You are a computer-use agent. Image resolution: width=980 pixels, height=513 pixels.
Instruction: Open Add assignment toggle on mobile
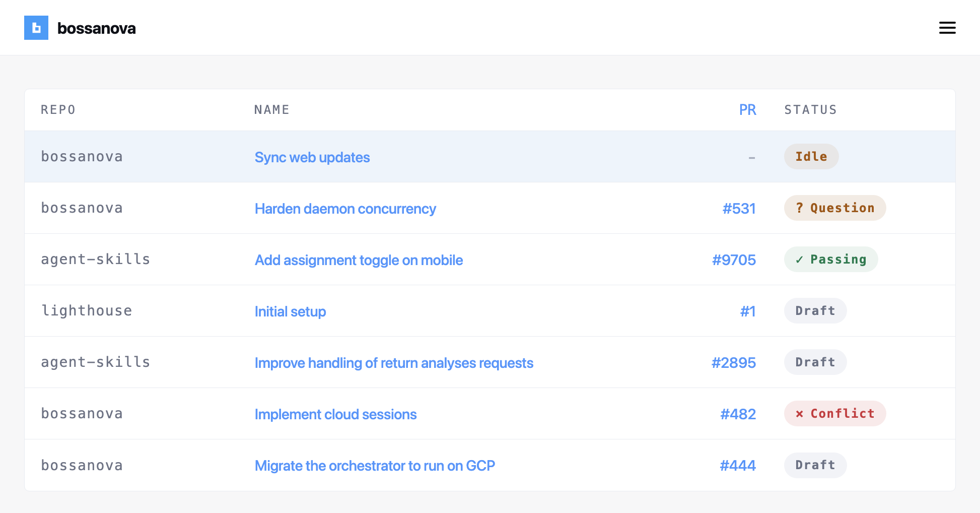tap(359, 260)
